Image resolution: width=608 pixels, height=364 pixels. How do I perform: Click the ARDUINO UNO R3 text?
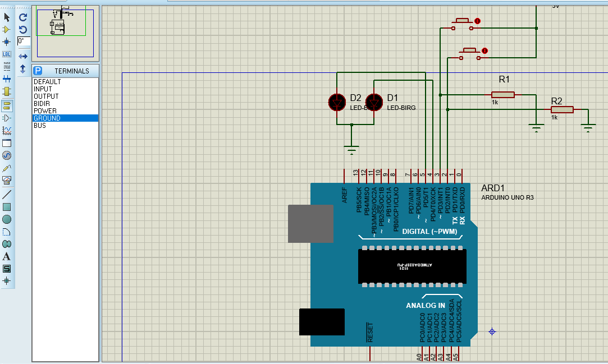point(508,197)
